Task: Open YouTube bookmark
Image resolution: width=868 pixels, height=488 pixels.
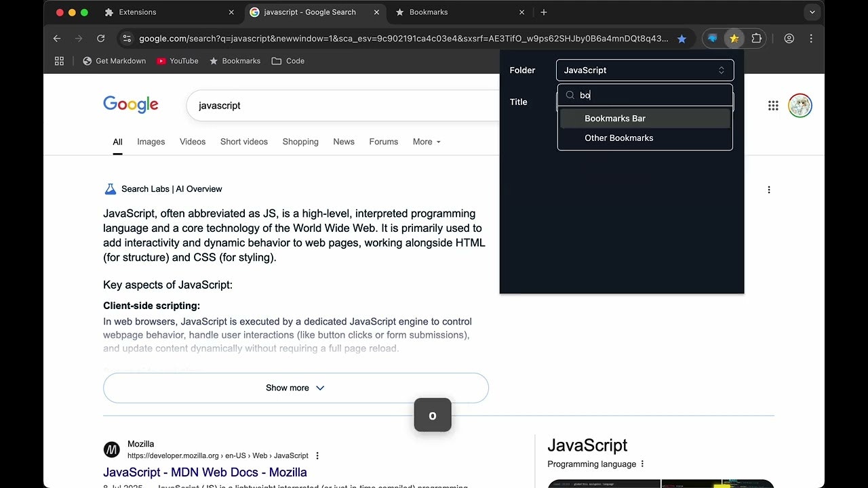Action: [177, 61]
